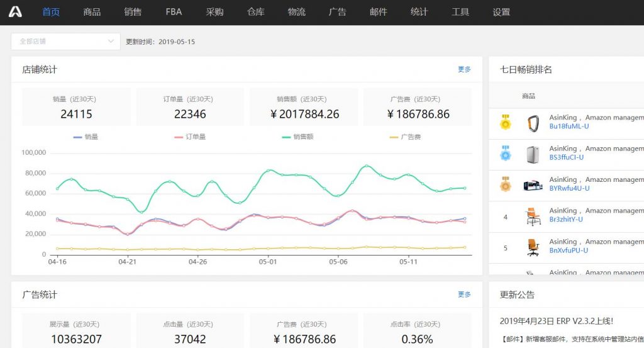Toggle 销量 series in chart legend
The width and height of the screenshot is (644, 348).
pyautogui.click(x=86, y=137)
